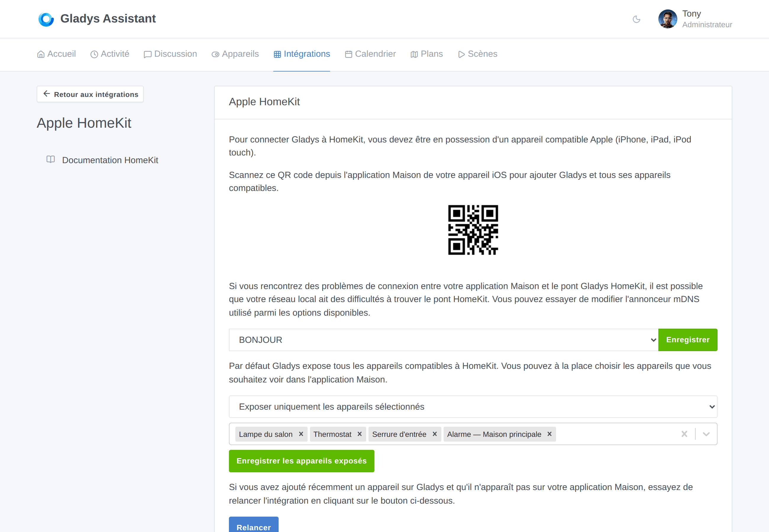Open the Activité tab

tap(110, 54)
